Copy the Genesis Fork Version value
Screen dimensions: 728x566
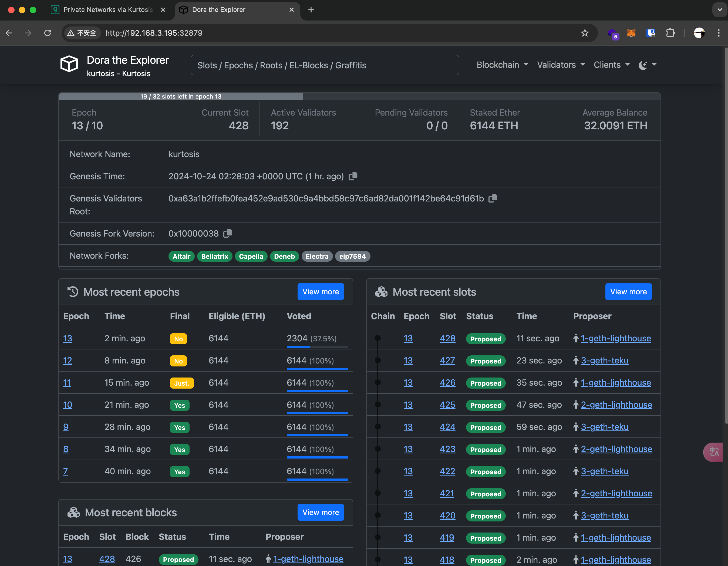[x=228, y=233]
